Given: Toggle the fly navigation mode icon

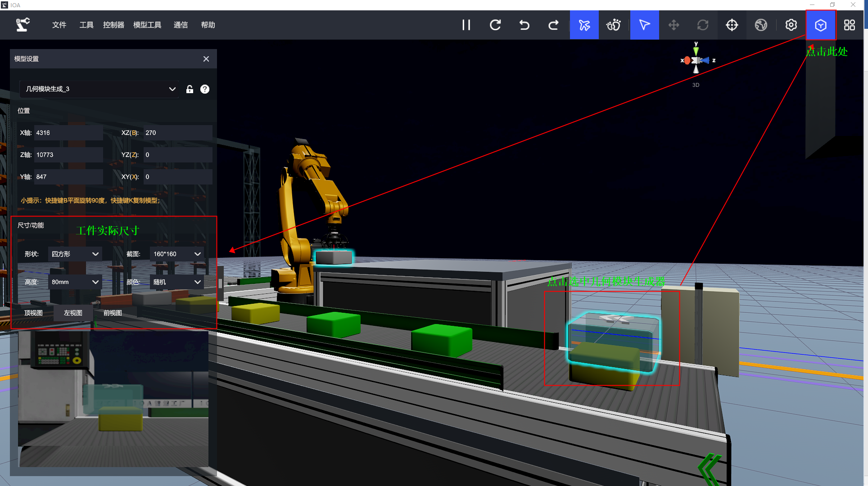Looking at the screenshot, I should pos(584,25).
